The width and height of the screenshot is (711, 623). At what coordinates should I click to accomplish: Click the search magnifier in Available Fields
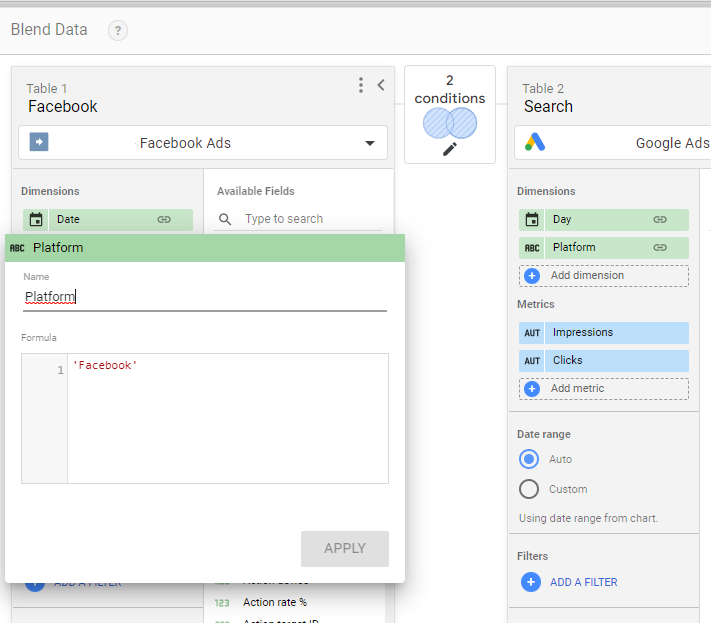(225, 219)
